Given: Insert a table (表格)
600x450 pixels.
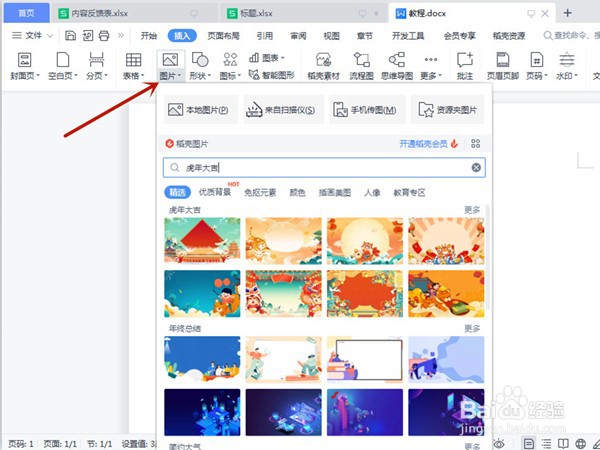Looking at the screenshot, I should tap(133, 66).
